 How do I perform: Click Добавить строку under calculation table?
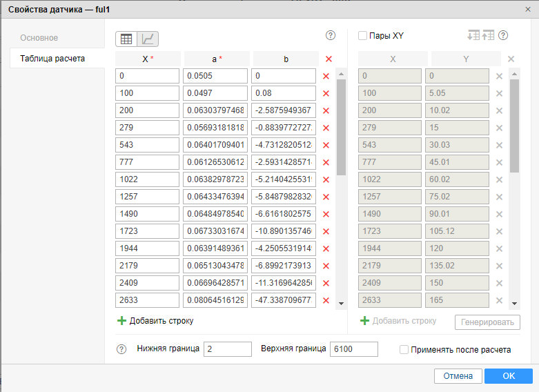155,321
